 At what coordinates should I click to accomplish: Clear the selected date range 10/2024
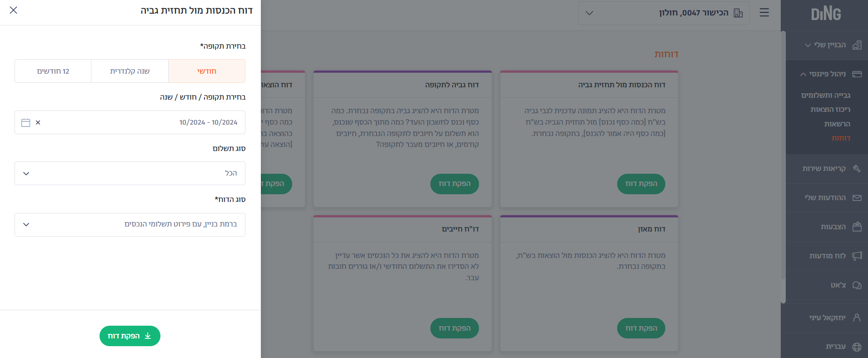tap(38, 122)
